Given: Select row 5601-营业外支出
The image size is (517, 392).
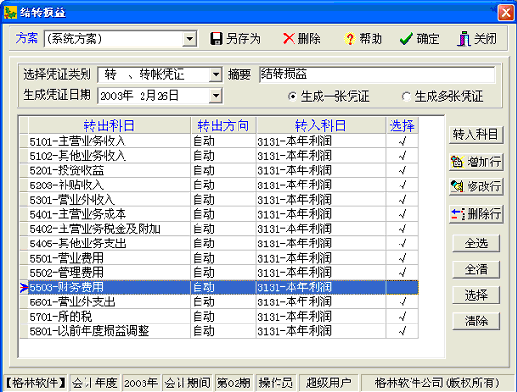Looking at the screenshot, I should click(219, 302).
